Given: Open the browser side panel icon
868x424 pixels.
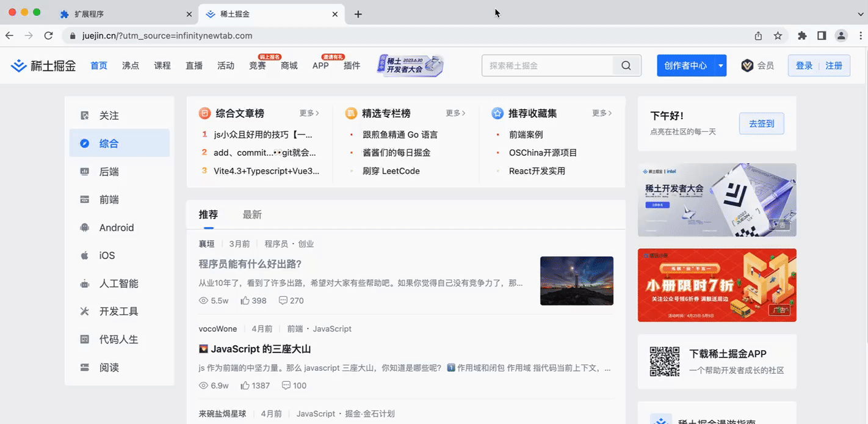Looking at the screenshot, I should click(822, 35).
